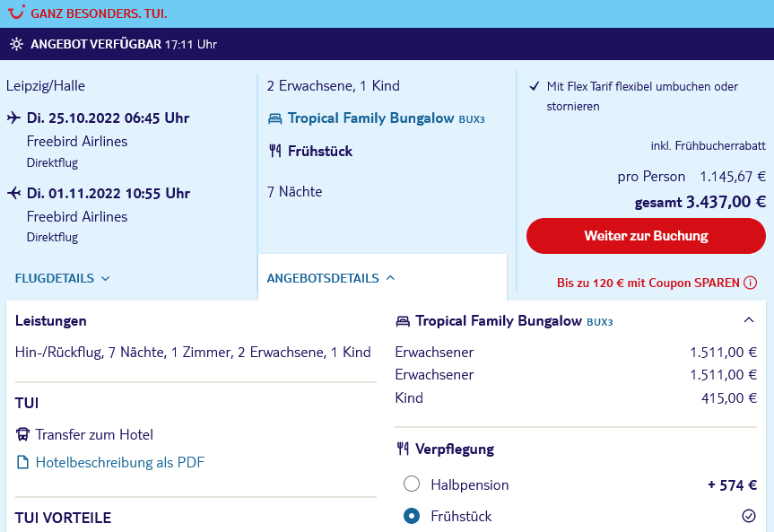Click the bed icon beside Tropical Family Bungalow link
This screenshot has width=774, height=532.
click(275, 118)
